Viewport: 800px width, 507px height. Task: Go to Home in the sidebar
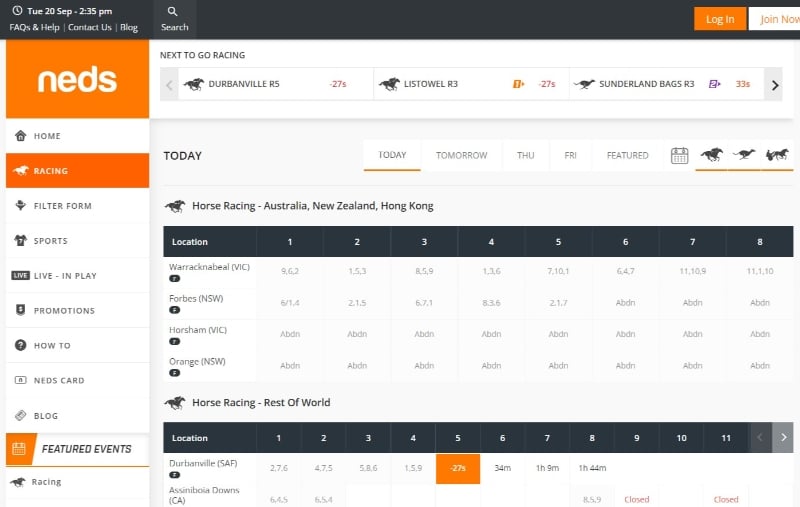tap(78, 136)
